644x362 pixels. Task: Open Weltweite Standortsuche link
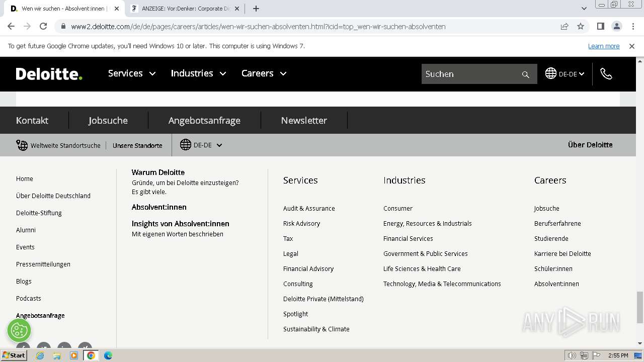click(65, 145)
